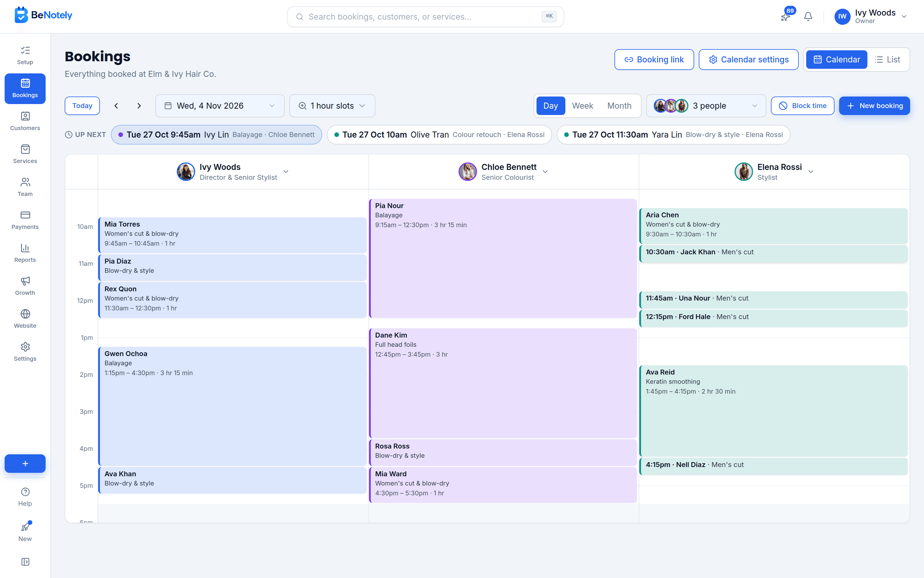The width and height of the screenshot is (924, 578).
Task: Open Settings gear in sidebar
Action: click(x=25, y=347)
